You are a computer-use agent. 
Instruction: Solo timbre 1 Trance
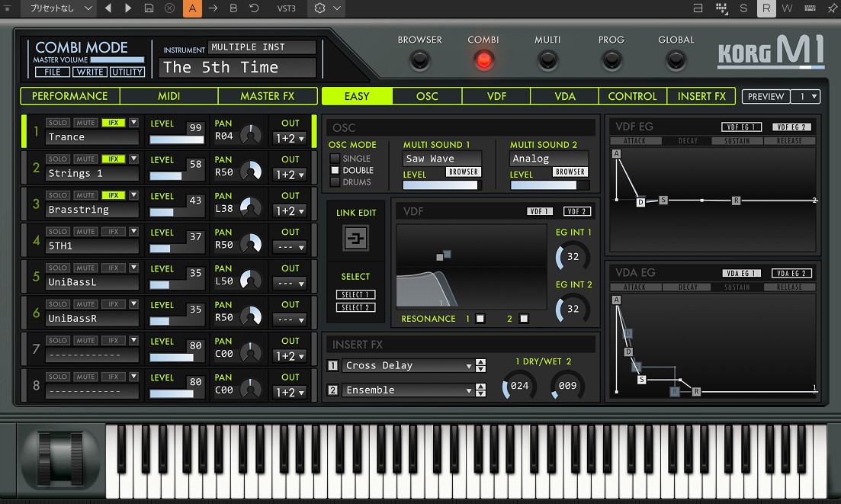click(57, 123)
